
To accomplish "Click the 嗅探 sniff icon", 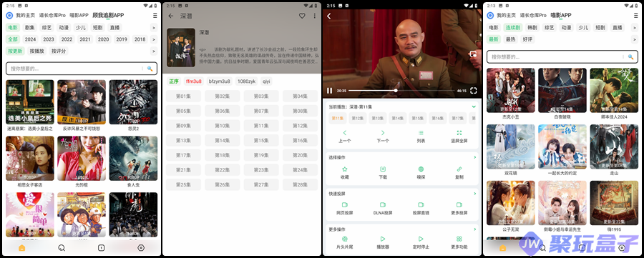I will point(421,169).
